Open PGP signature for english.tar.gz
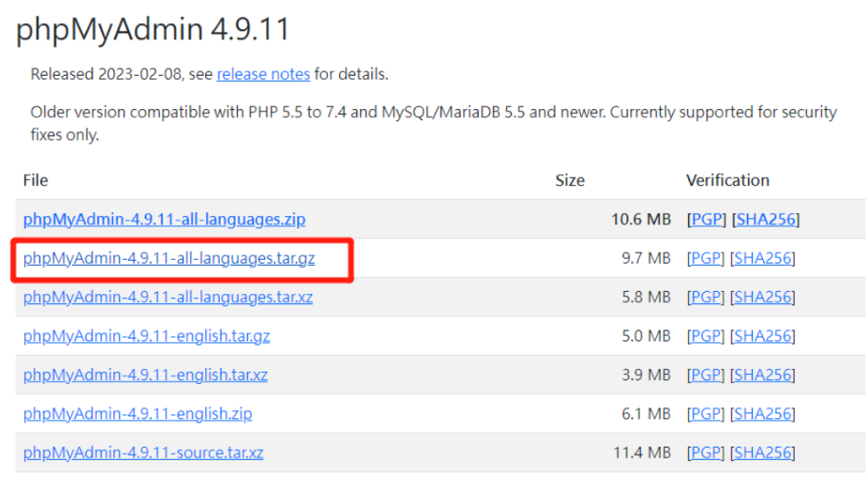This screenshot has height=482, width=868. coord(705,336)
